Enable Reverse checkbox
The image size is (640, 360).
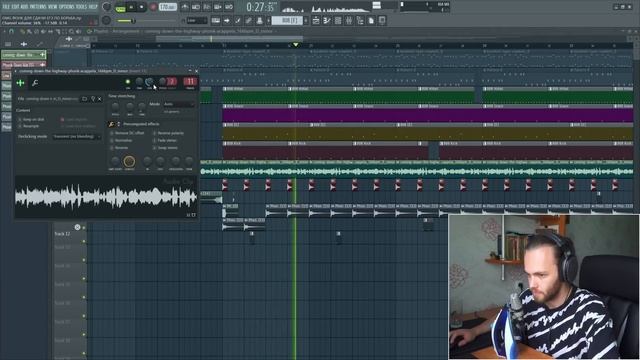tap(111, 148)
